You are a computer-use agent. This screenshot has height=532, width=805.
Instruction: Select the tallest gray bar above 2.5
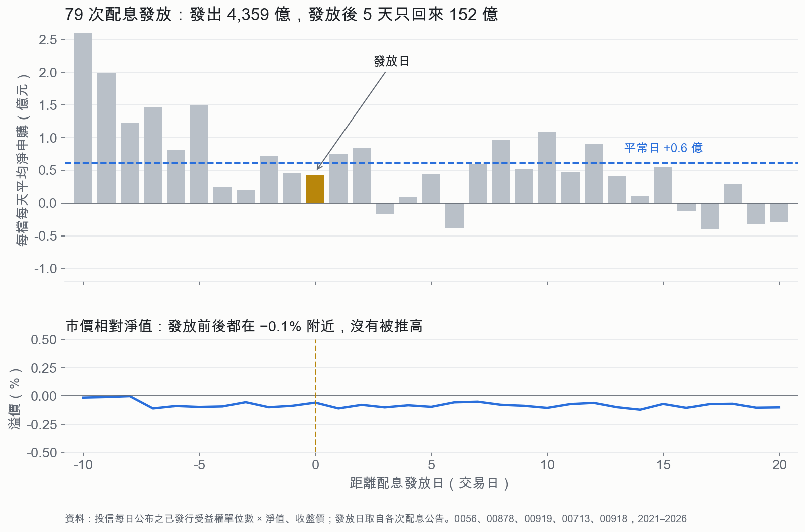coord(83,118)
